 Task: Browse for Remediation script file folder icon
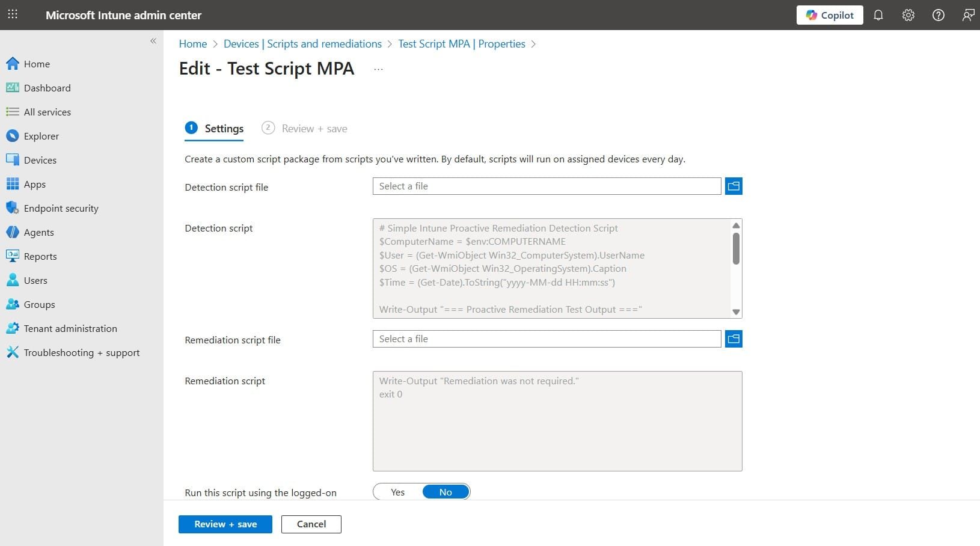(x=733, y=339)
